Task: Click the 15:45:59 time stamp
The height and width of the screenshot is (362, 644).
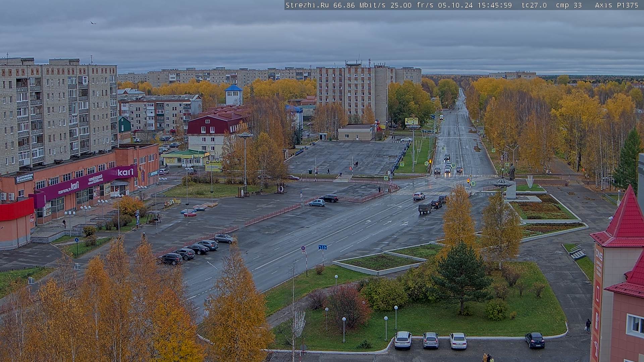Action: point(495,5)
